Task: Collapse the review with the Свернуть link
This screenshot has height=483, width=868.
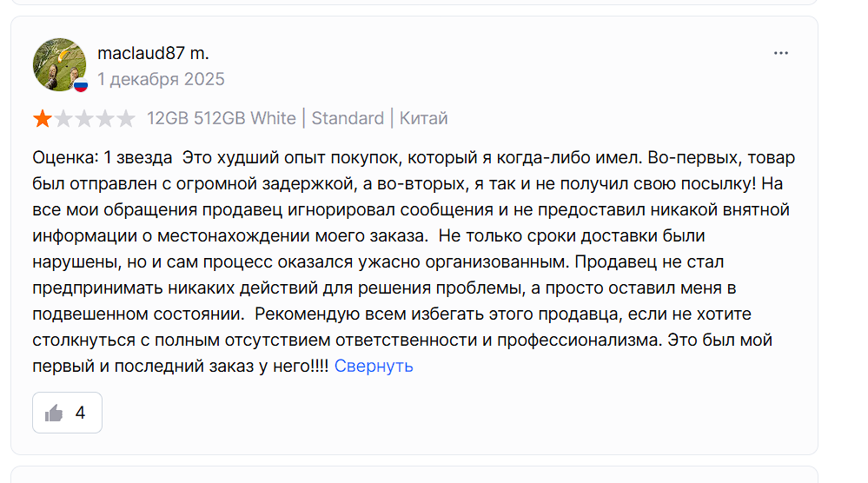Action: [374, 366]
